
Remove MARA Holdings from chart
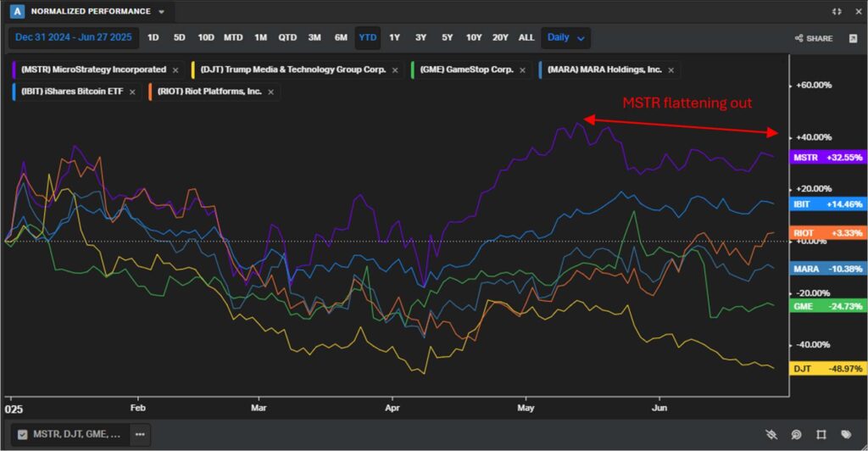671,70
